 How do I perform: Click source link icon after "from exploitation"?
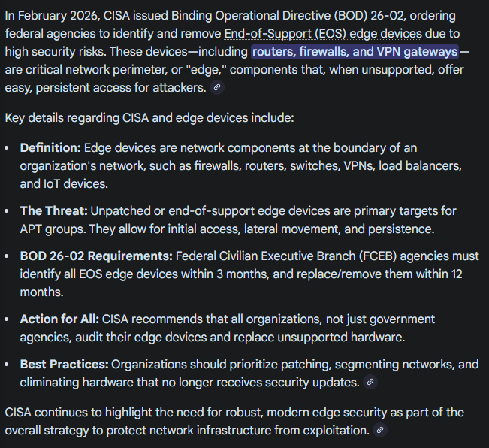381,431
